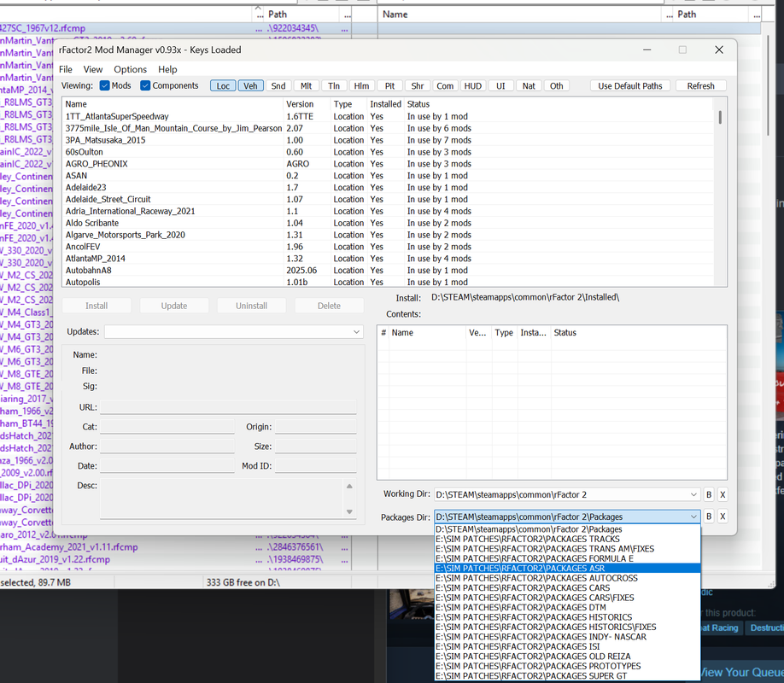784x683 pixels.
Task: Clear Working Dir with X button
Action: (x=723, y=494)
